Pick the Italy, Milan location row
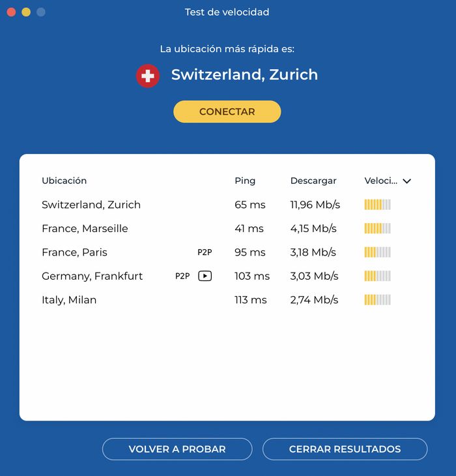456x476 pixels. tap(227, 300)
